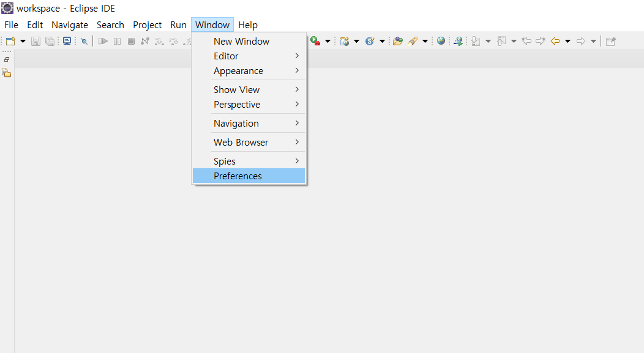Open dropdown next to the Servlet icon

tap(382, 41)
